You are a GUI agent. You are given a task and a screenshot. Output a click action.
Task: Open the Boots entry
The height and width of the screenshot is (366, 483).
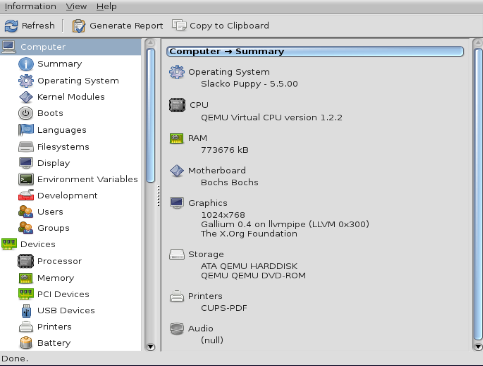pos(50,113)
